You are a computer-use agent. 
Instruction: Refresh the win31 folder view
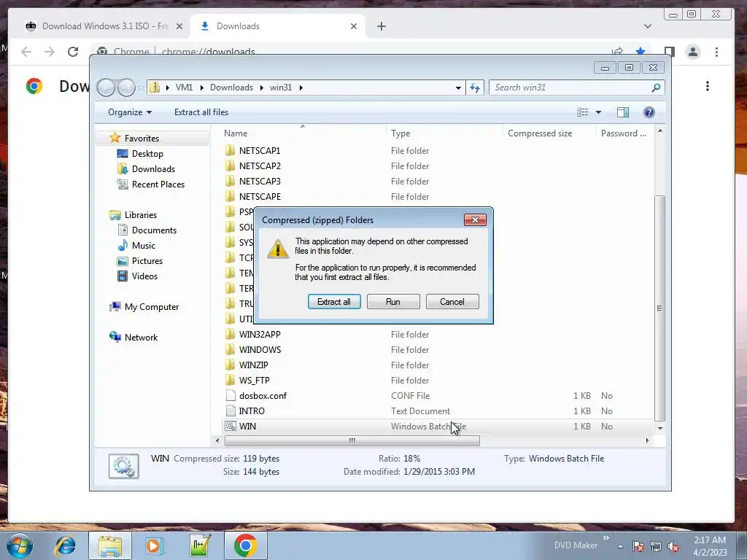tap(475, 87)
